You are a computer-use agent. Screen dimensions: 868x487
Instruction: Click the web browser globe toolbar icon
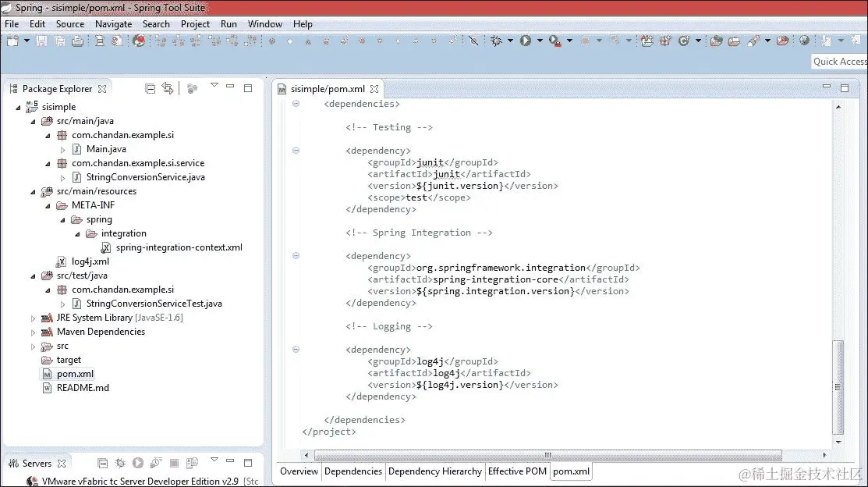pyautogui.click(x=804, y=41)
